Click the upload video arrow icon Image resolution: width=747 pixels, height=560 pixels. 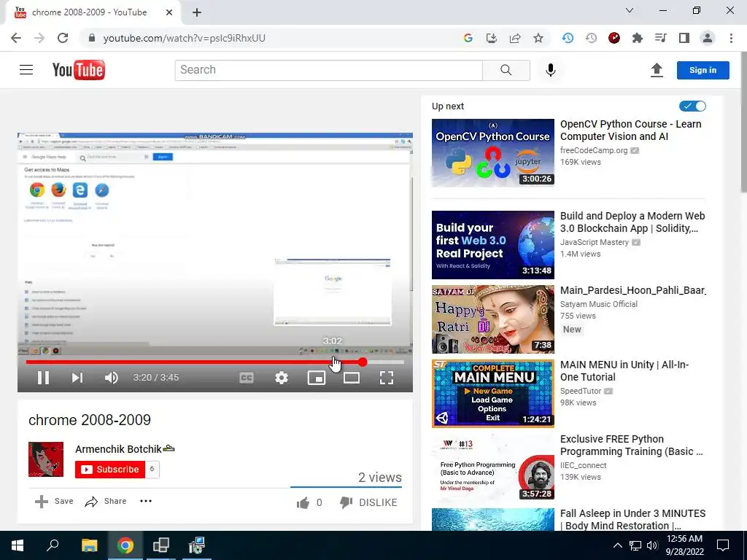(657, 70)
